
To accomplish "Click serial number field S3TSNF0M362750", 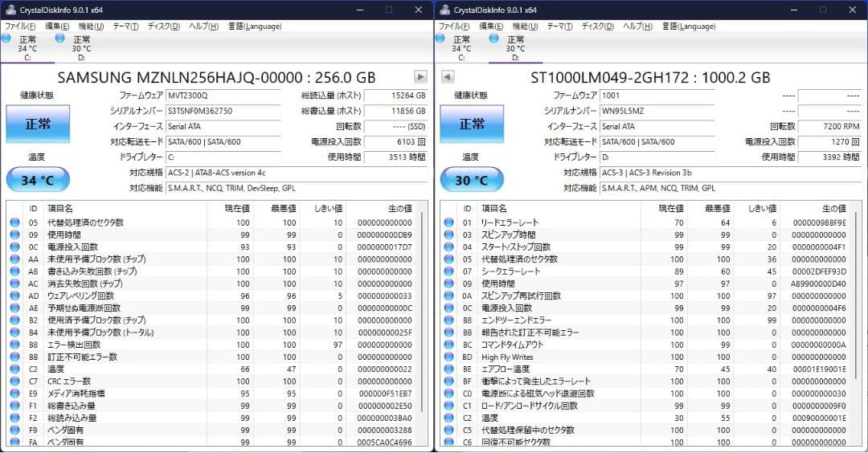I will pyautogui.click(x=223, y=111).
